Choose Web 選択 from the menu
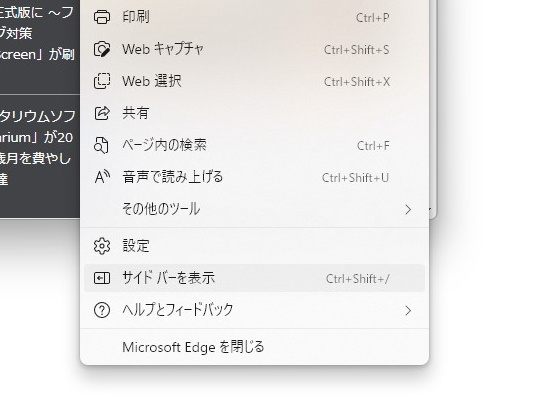 point(255,81)
